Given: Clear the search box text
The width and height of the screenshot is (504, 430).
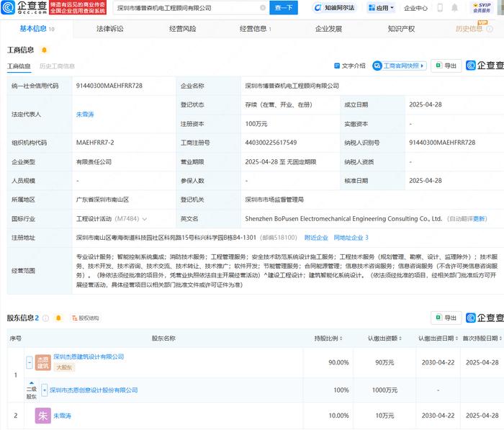Looking at the screenshot, I should coord(263,8).
